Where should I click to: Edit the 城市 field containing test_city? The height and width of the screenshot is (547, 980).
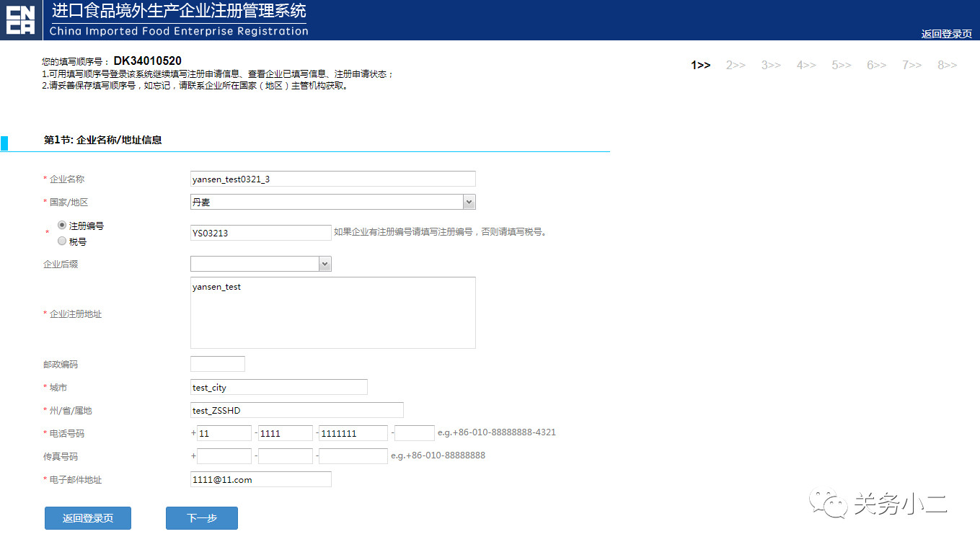click(278, 387)
